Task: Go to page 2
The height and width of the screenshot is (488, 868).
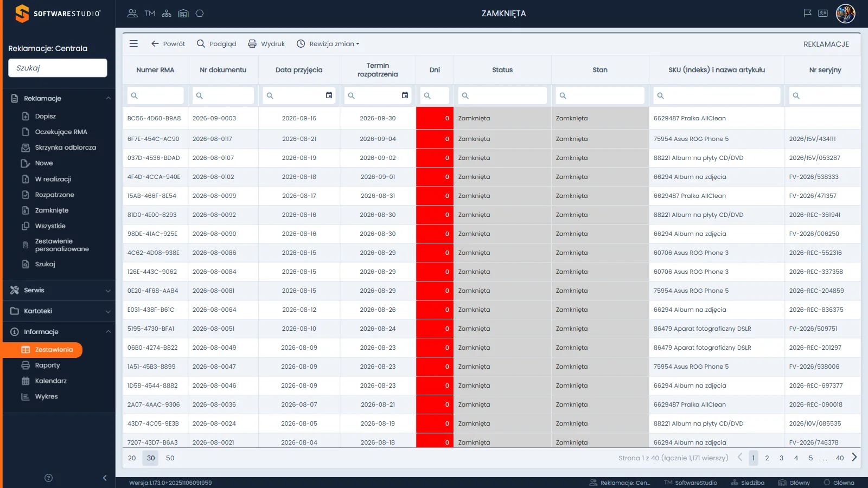Action: click(767, 458)
